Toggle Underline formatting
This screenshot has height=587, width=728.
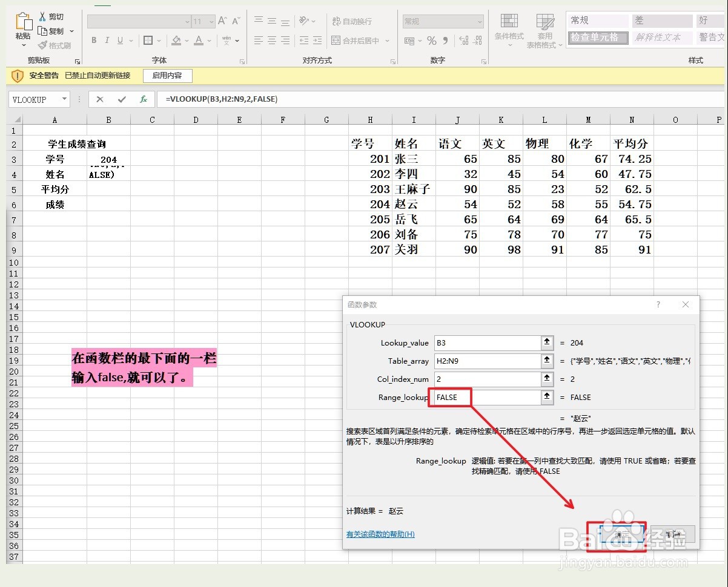[x=120, y=41]
